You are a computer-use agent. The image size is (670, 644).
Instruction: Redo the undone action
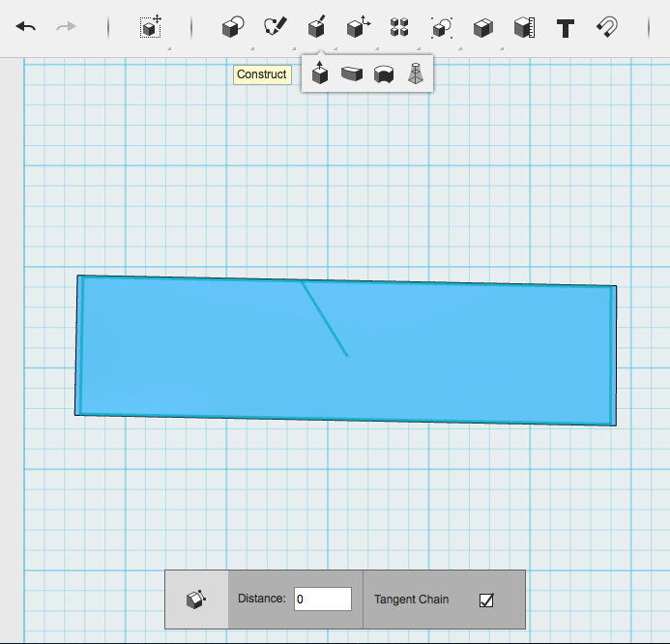(67, 27)
